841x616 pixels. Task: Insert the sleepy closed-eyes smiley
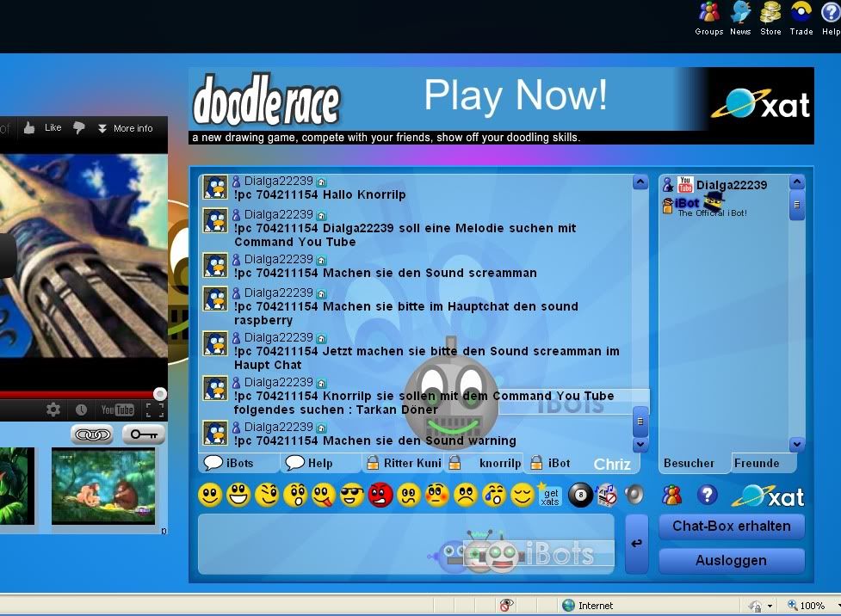tap(523, 495)
